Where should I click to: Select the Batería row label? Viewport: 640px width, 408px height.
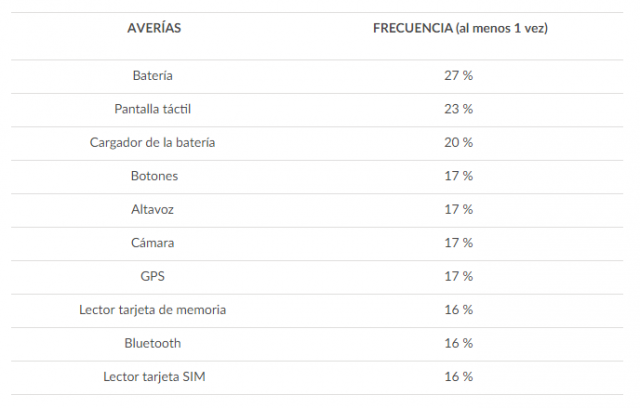(x=153, y=75)
